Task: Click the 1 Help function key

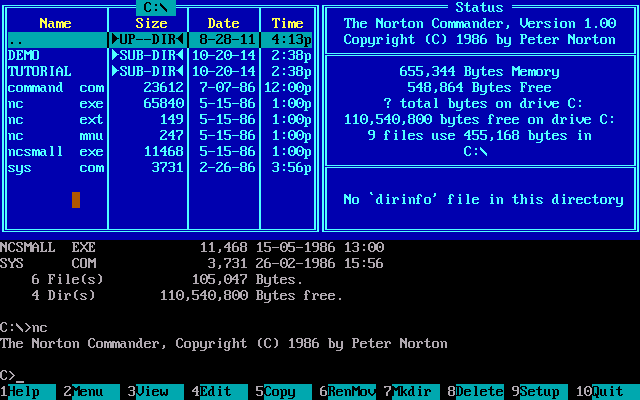Action: coord(28,391)
